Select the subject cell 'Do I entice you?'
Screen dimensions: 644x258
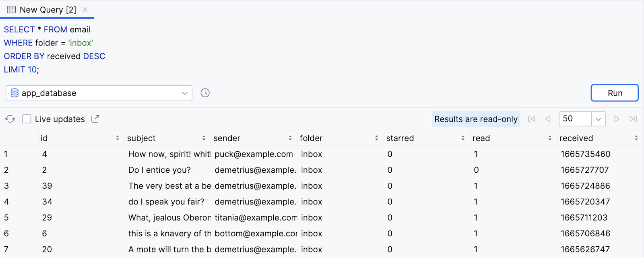(x=160, y=170)
